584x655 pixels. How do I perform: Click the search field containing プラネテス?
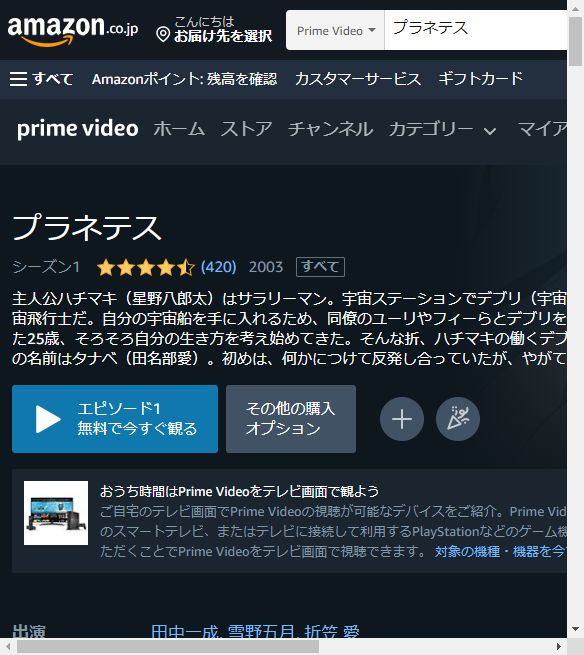pos(475,30)
